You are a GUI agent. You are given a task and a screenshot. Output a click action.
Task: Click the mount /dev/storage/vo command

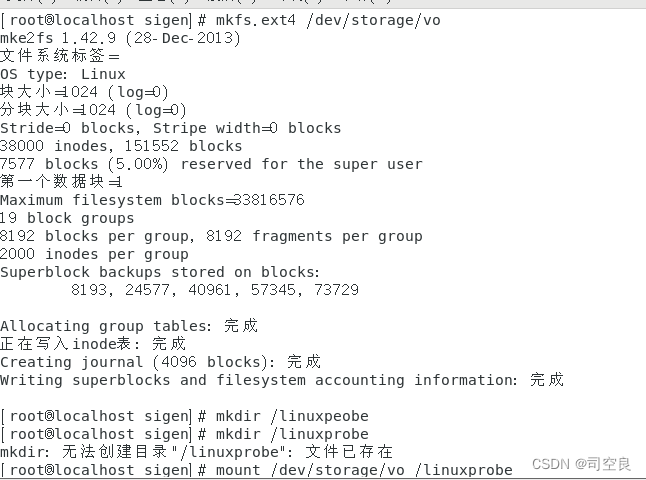click(x=364, y=470)
